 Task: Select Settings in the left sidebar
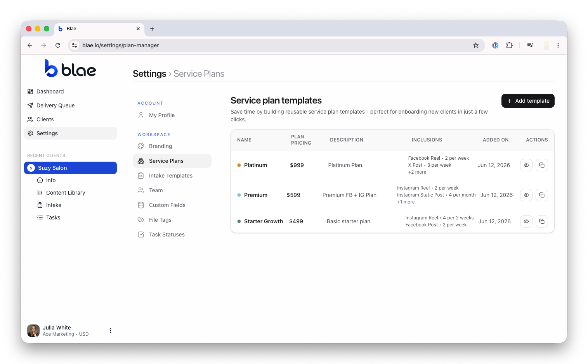70,133
